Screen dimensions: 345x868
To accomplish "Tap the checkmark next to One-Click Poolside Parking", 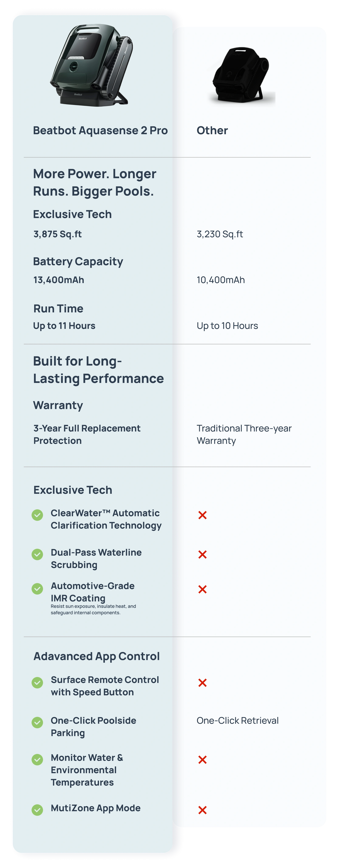I will coord(37,722).
